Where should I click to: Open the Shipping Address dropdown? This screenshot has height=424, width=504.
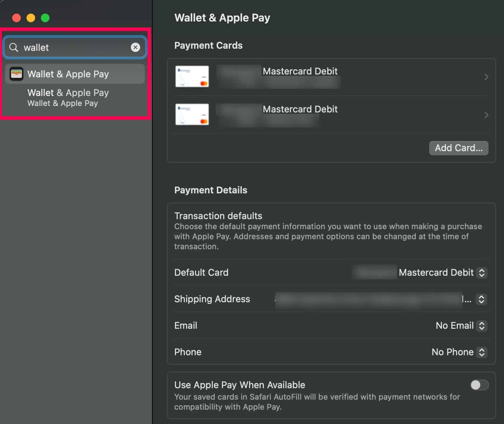click(481, 299)
